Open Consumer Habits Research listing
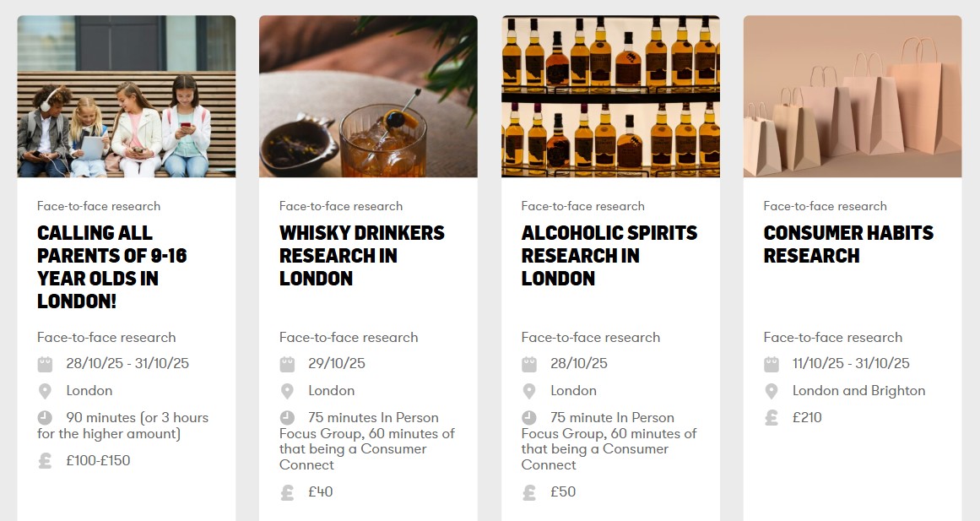Screen dimensions: 980x521 coord(847,244)
